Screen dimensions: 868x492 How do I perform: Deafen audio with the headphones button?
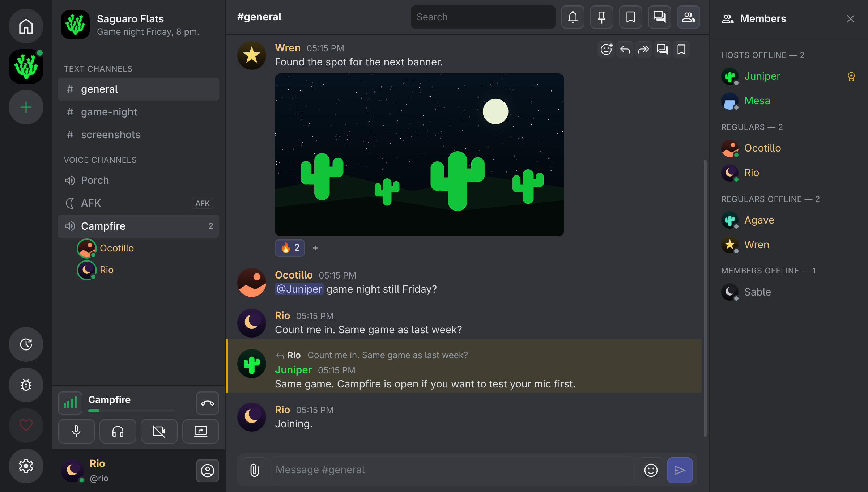[x=118, y=431]
